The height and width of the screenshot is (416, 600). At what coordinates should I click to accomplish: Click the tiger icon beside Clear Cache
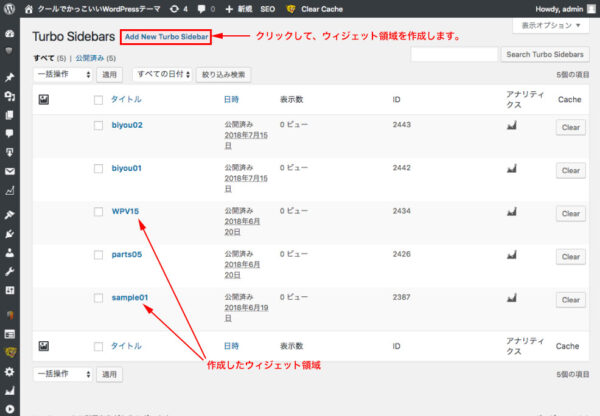[291, 9]
